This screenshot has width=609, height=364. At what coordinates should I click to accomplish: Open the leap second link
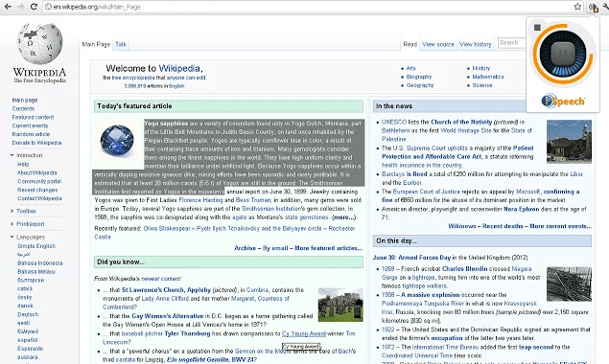pos(536,348)
